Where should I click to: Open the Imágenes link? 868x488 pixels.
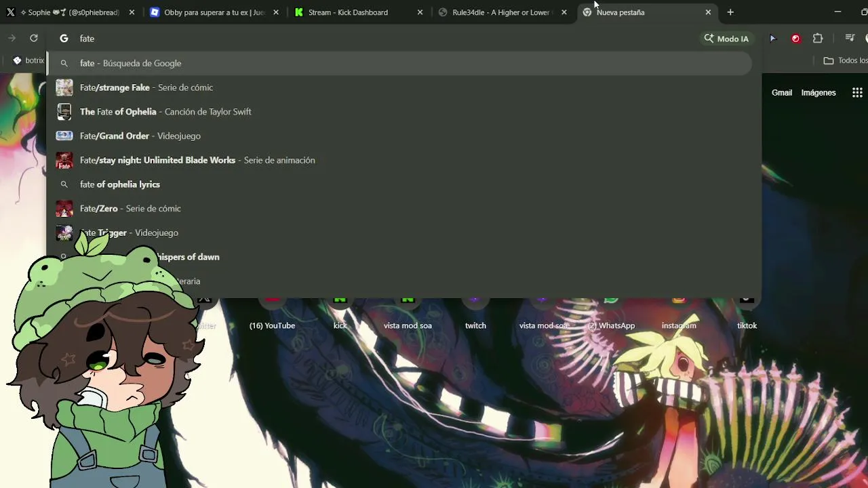pos(818,93)
